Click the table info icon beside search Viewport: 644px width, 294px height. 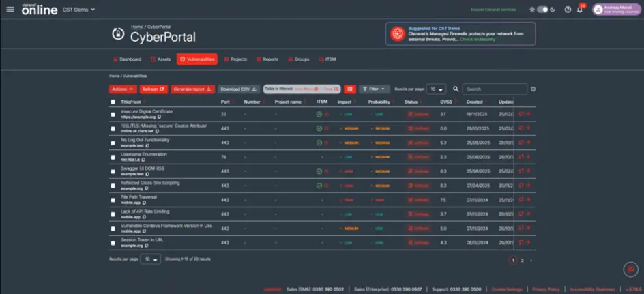(533, 89)
